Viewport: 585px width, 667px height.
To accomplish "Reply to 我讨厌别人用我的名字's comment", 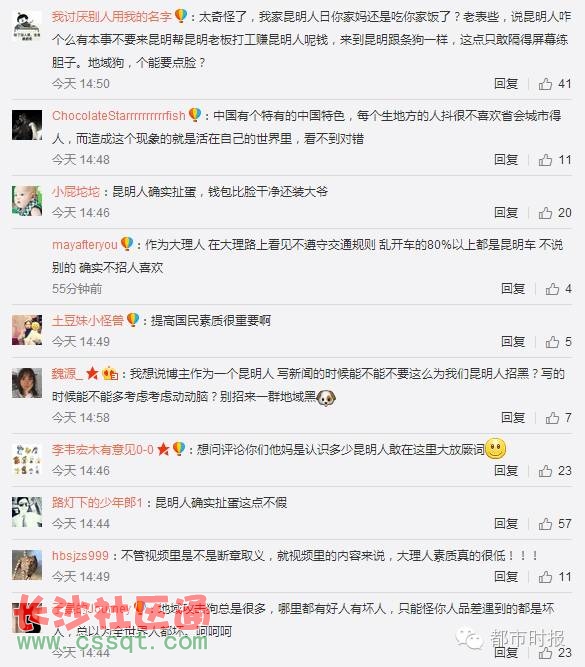I will pyautogui.click(x=506, y=84).
